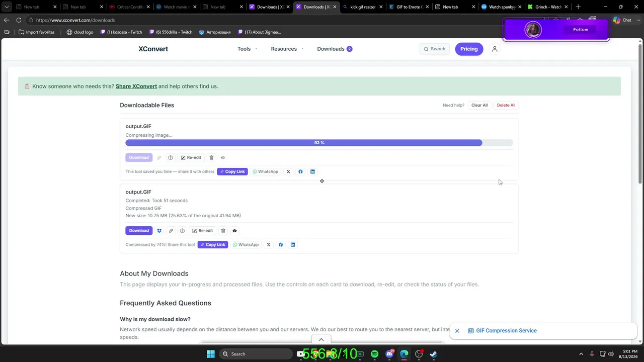
Task: Open the cloud logo bookmark
Action: click(x=79, y=32)
